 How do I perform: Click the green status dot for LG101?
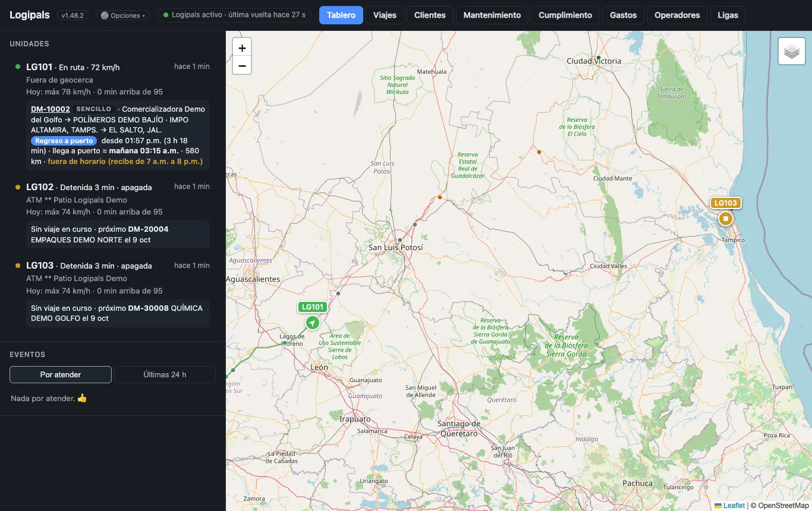point(18,67)
